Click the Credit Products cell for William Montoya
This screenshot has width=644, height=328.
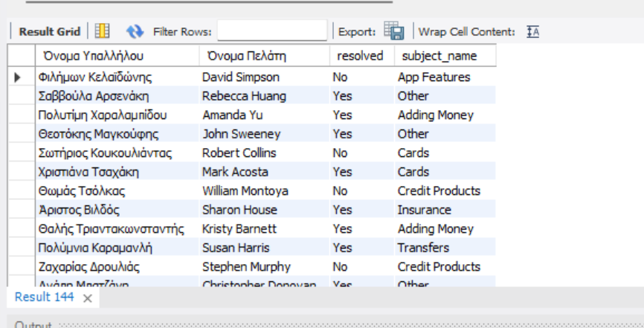click(445, 190)
